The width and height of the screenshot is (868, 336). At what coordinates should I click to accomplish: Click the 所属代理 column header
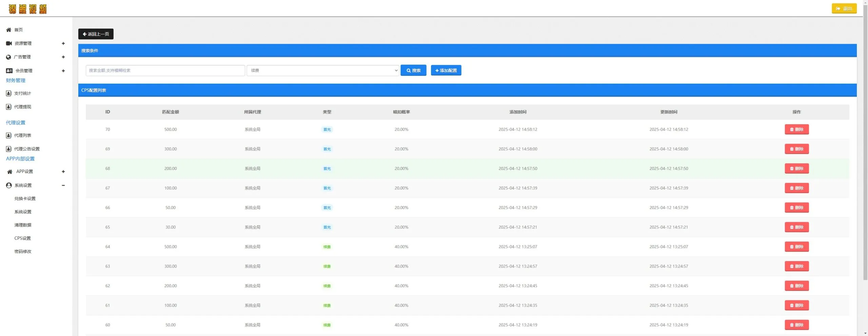tap(253, 112)
